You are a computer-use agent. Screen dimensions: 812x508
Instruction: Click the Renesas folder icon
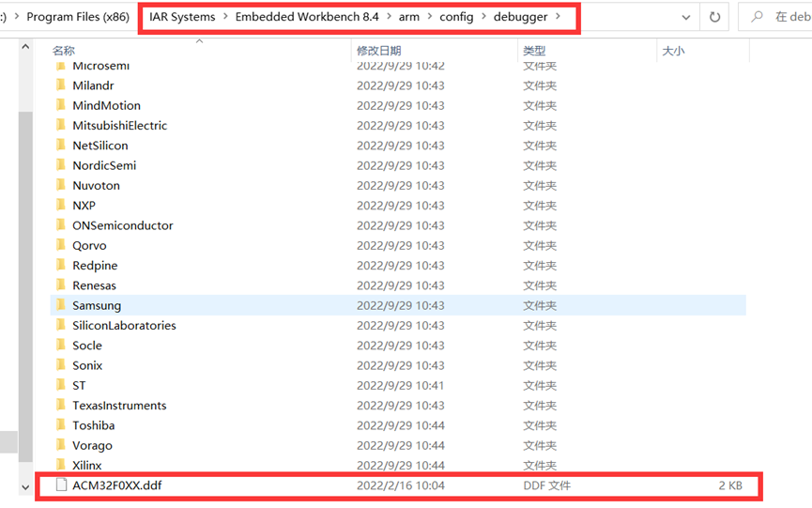(x=61, y=285)
